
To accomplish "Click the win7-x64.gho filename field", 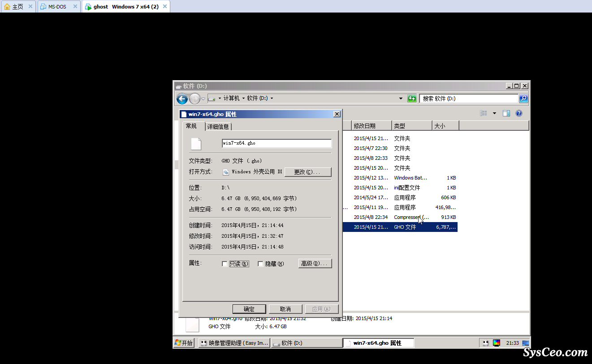I will coord(277,143).
